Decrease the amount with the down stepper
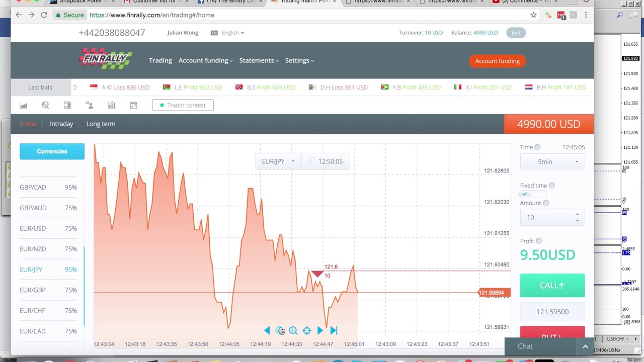This screenshot has height=362, width=644. tap(577, 220)
